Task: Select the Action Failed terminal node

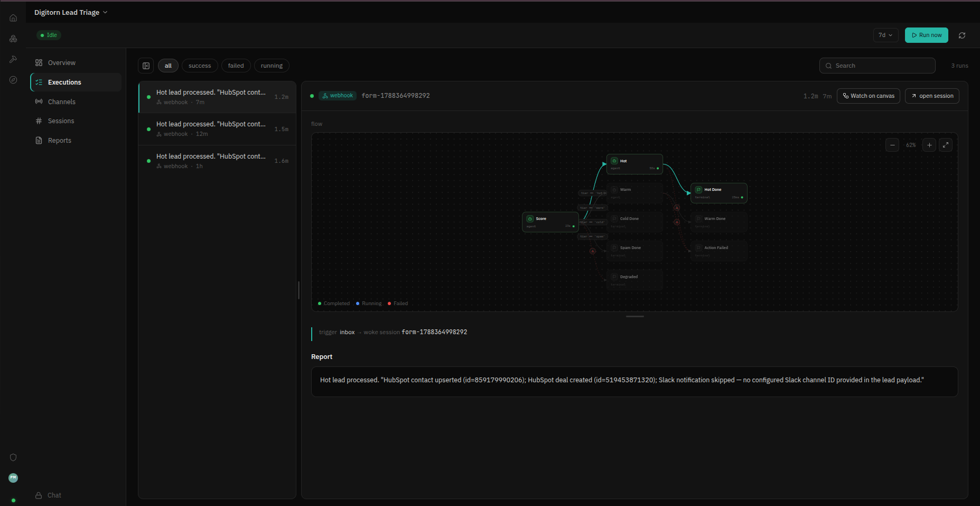Action: (x=718, y=251)
